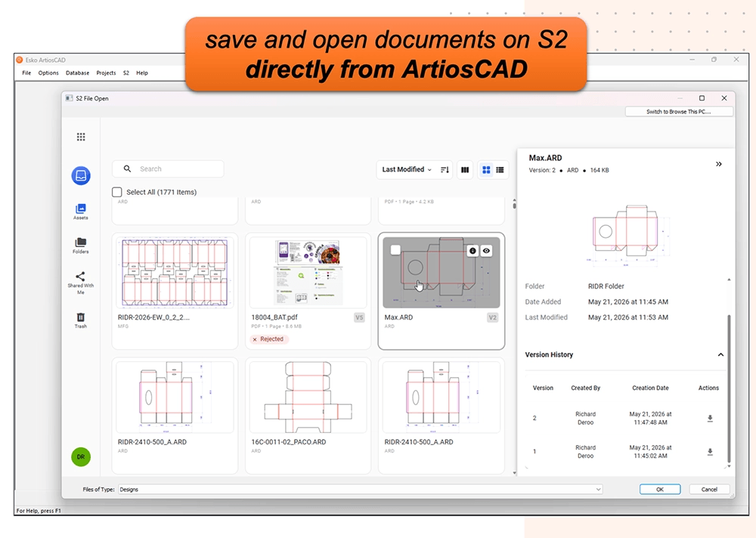Click the V5 version badge on 18004_BAT.pdf
756x538 pixels.
(x=359, y=317)
